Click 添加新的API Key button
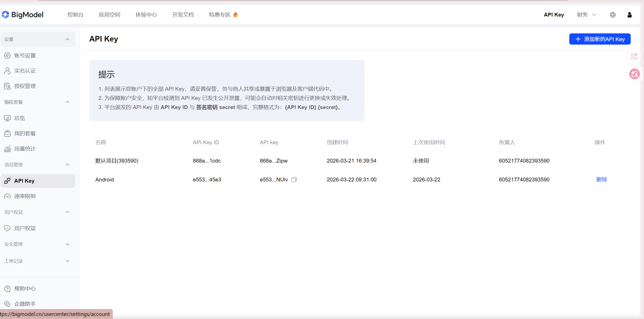The image size is (644, 319). (x=600, y=39)
